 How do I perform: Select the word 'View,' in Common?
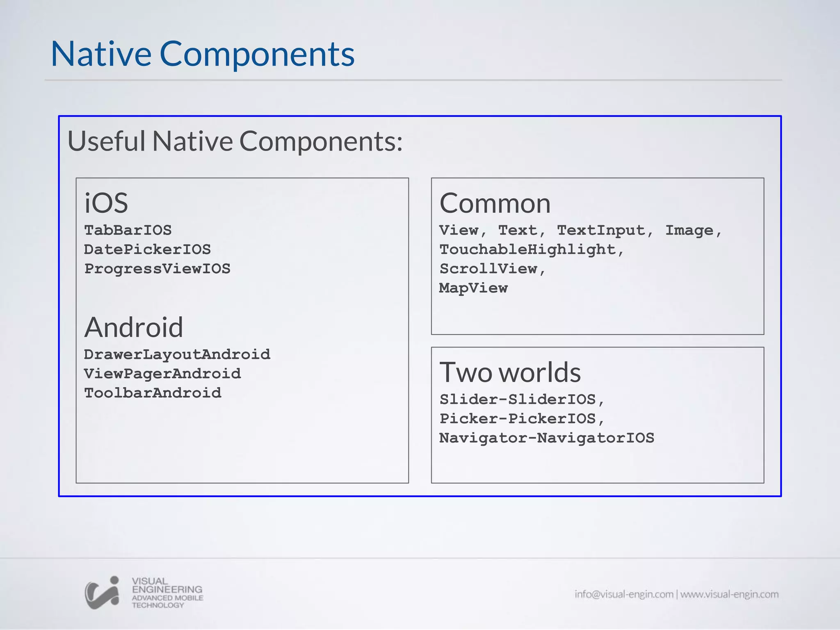pyautogui.click(x=463, y=231)
